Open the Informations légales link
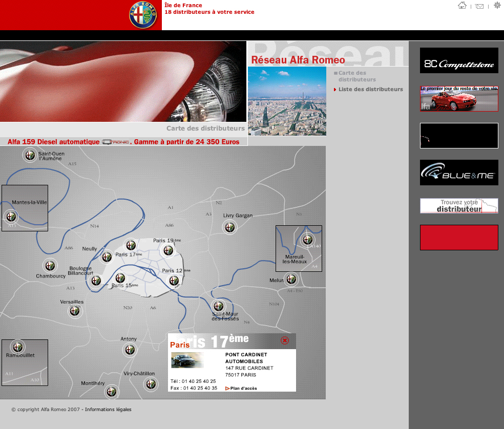The image size is (504, 429). [108, 410]
